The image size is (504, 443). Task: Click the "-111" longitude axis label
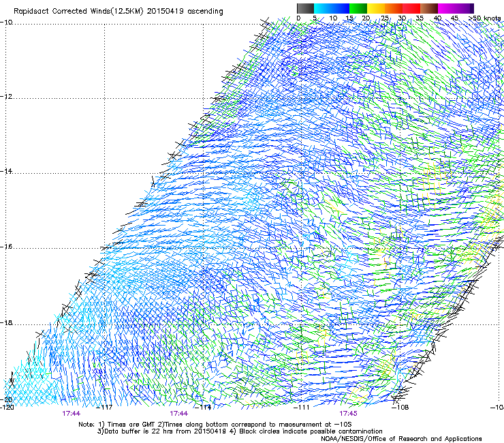point(302,408)
